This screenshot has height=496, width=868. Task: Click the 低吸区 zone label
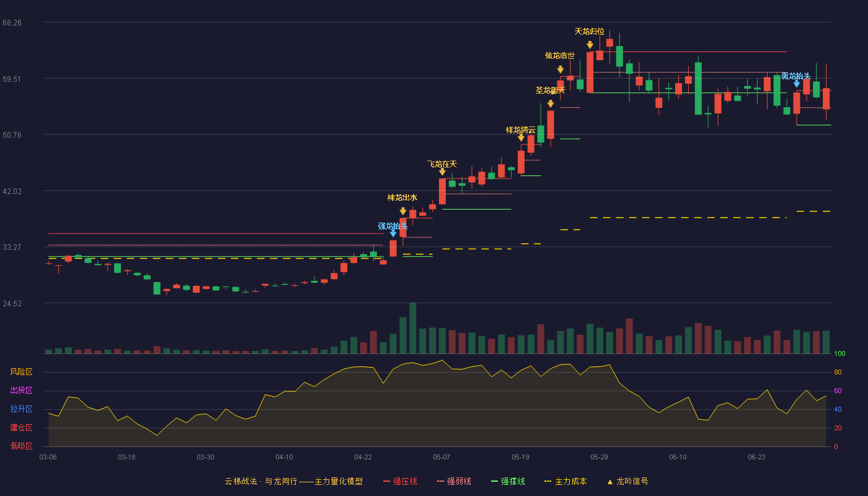21,446
